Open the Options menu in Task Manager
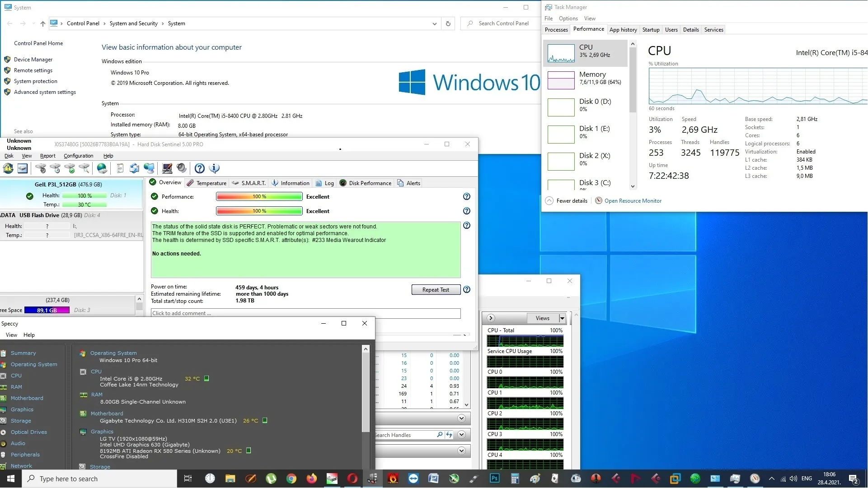The height and width of the screenshot is (488, 868). [568, 19]
